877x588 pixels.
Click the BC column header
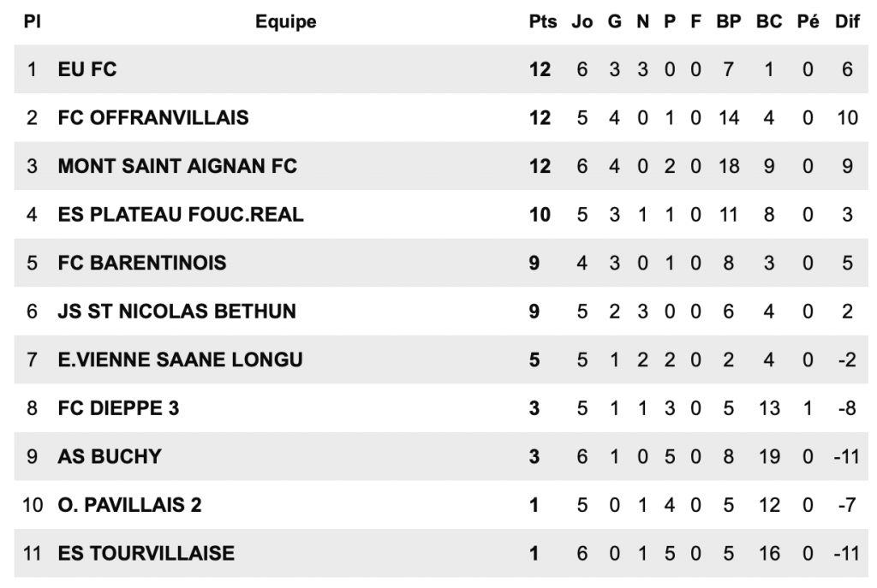pos(769,22)
